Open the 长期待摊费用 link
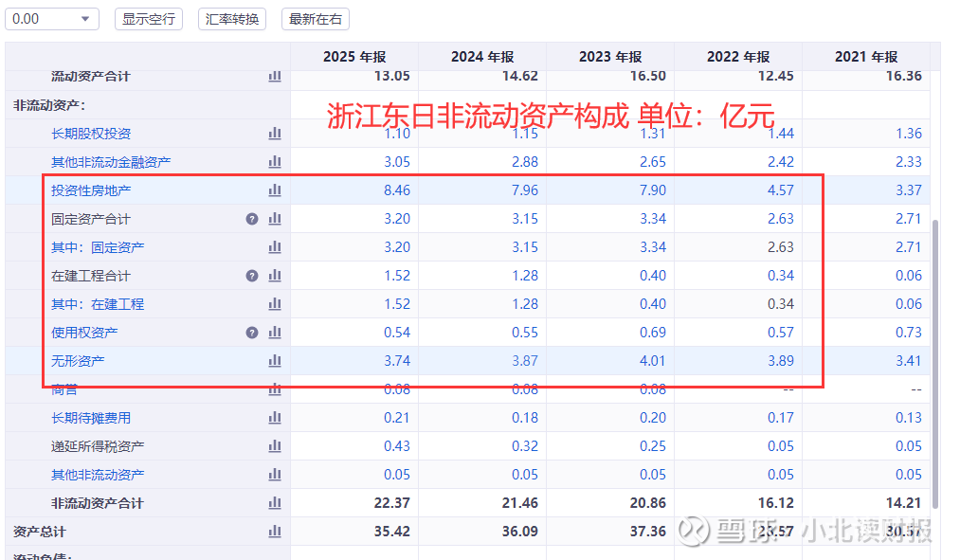The image size is (960, 560). [91, 418]
